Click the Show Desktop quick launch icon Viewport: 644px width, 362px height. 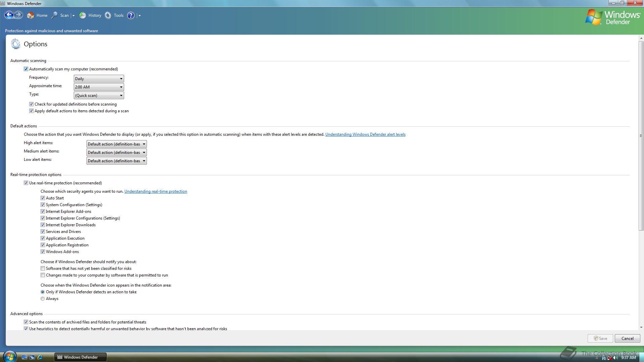coord(24,357)
